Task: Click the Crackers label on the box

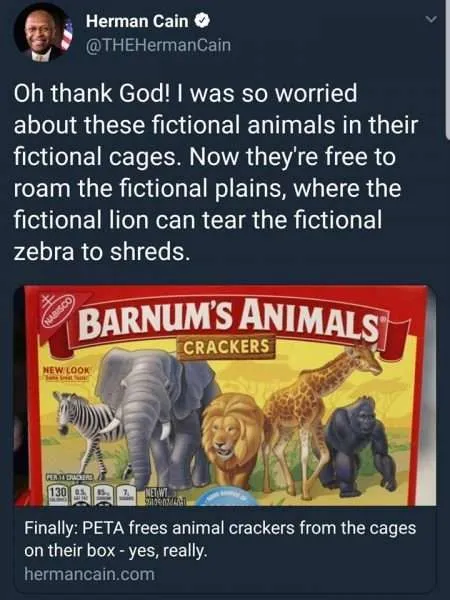Action: coord(227,347)
